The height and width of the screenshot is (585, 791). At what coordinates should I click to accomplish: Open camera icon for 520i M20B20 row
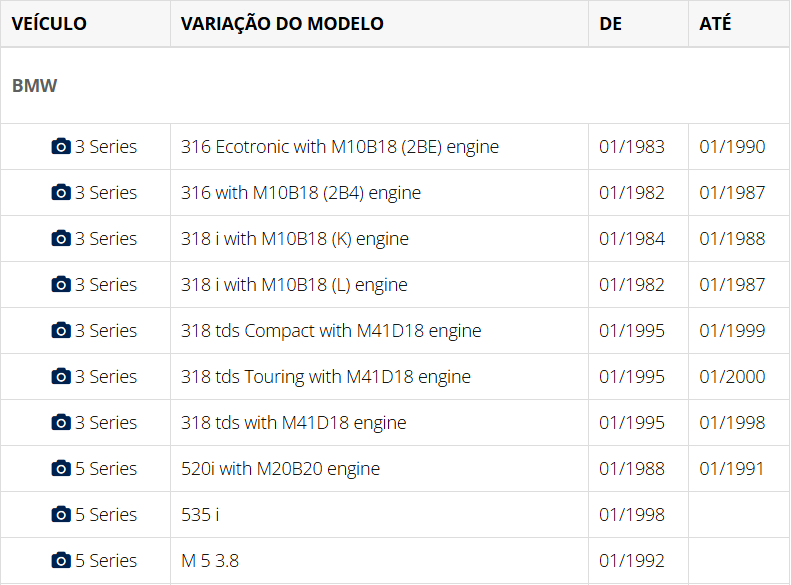[x=61, y=469]
